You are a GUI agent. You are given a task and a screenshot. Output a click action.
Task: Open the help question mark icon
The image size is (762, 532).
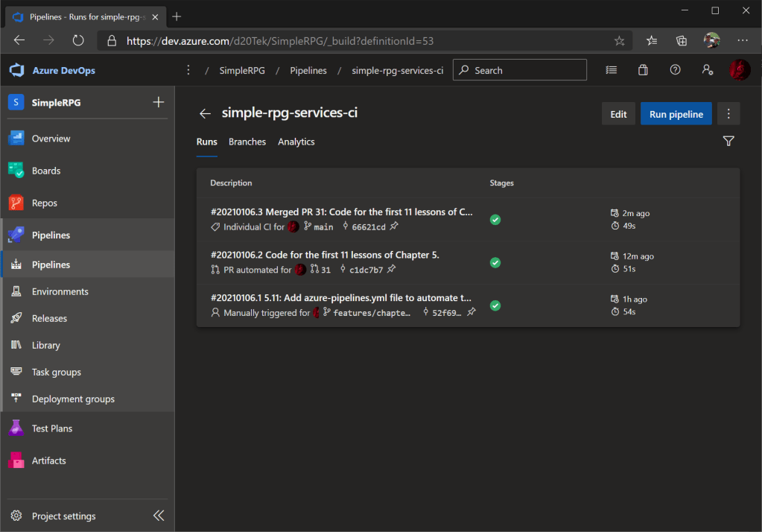tap(675, 70)
